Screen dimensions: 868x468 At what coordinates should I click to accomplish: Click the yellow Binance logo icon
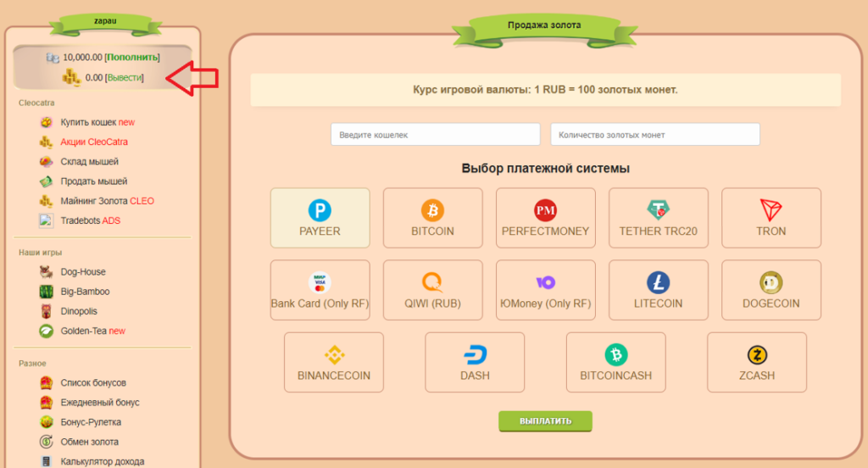[334, 354]
